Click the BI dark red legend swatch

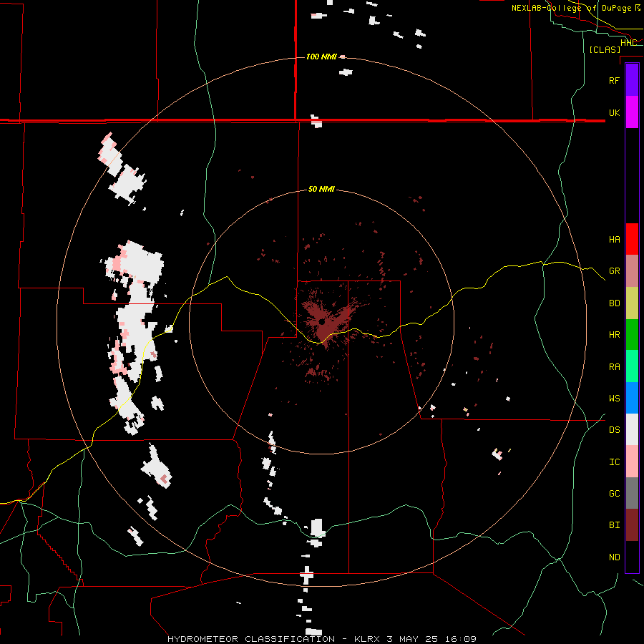(x=632, y=525)
